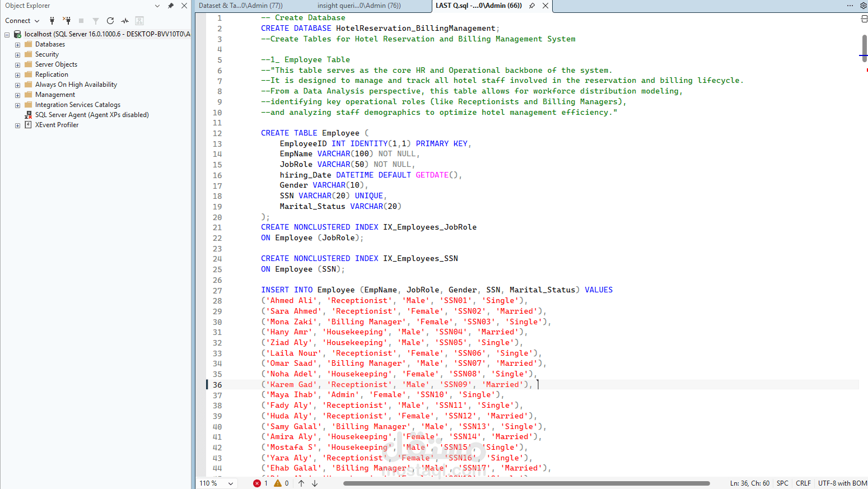
Task: Click the UTF-8 with BOM encoding indicator
Action: (x=842, y=483)
